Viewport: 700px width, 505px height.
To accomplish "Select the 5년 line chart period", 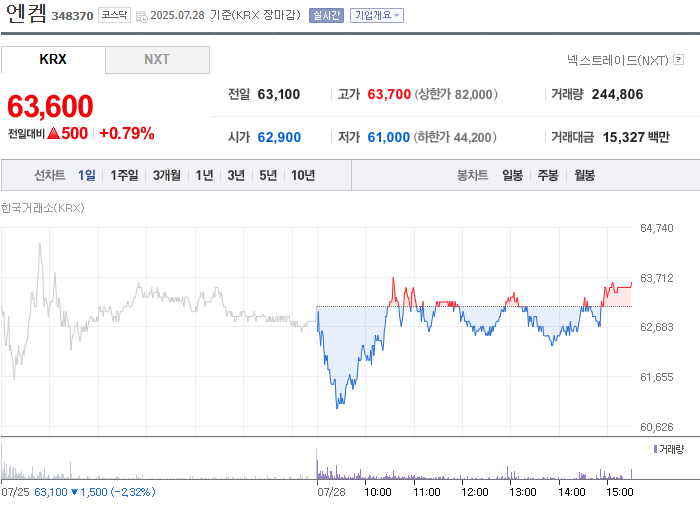I will (x=268, y=175).
